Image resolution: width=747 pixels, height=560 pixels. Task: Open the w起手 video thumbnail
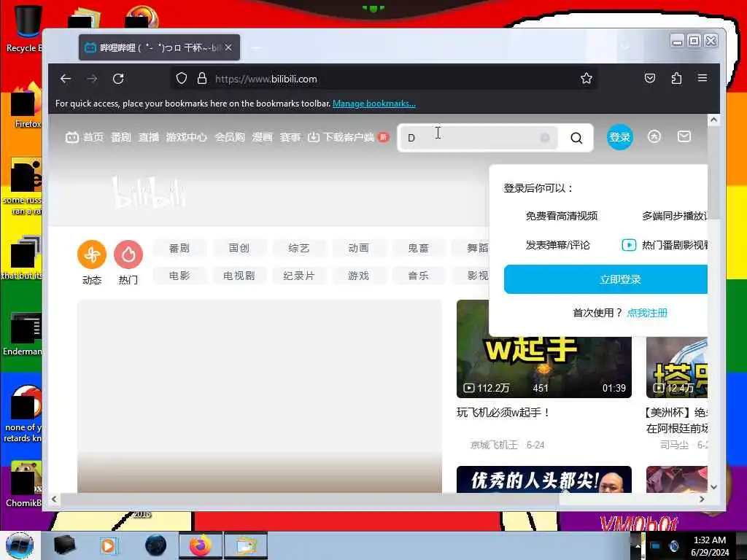544,367
